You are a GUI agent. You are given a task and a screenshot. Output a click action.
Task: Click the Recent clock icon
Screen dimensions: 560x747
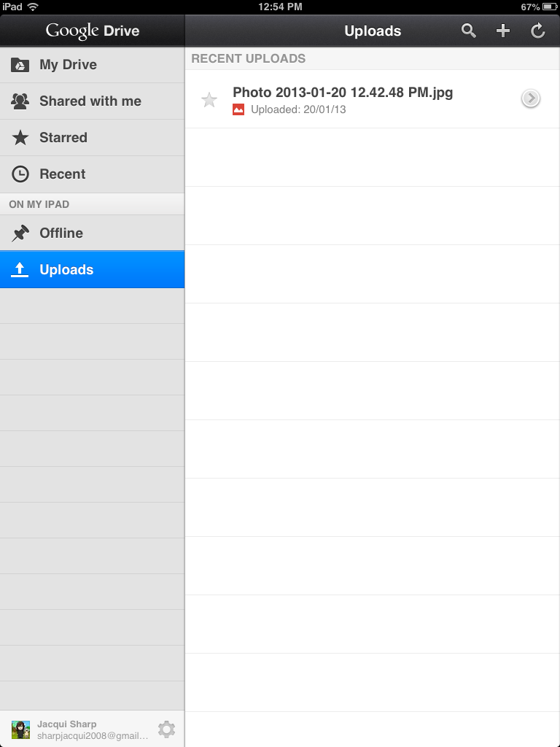[20, 174]
